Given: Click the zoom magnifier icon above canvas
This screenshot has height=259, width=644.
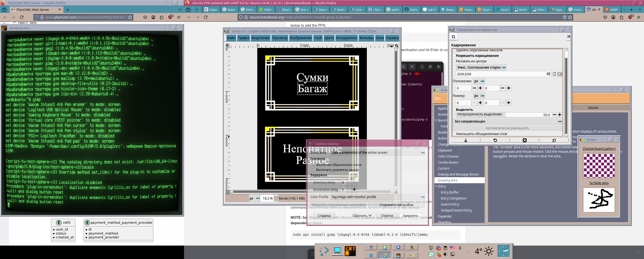Looking at the screenshot, I should 396,46.
